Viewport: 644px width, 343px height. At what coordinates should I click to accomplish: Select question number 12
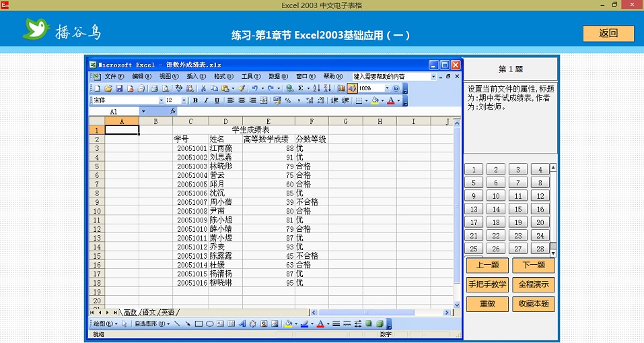540,196
